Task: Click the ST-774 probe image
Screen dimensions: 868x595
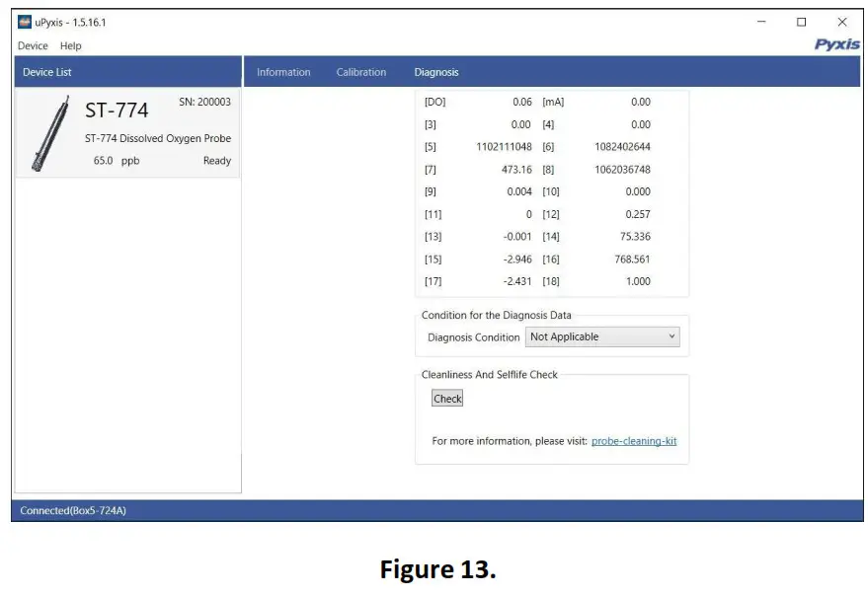Action: point(51,133)
